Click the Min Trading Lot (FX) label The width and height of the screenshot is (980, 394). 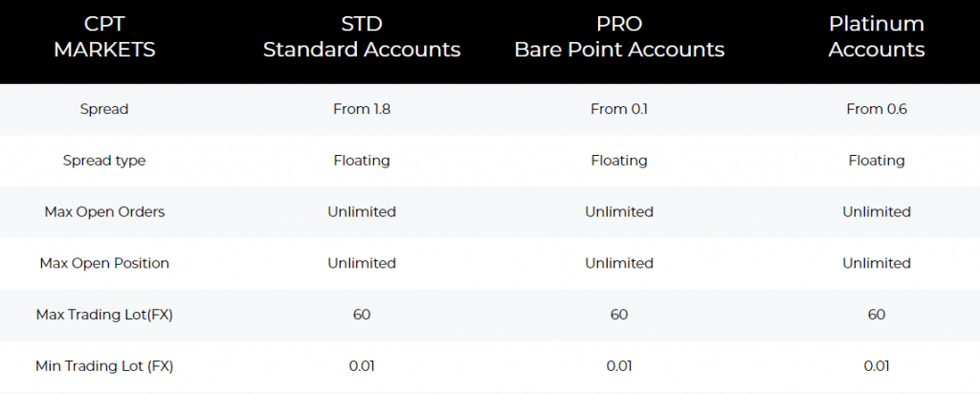click(104, 365)
